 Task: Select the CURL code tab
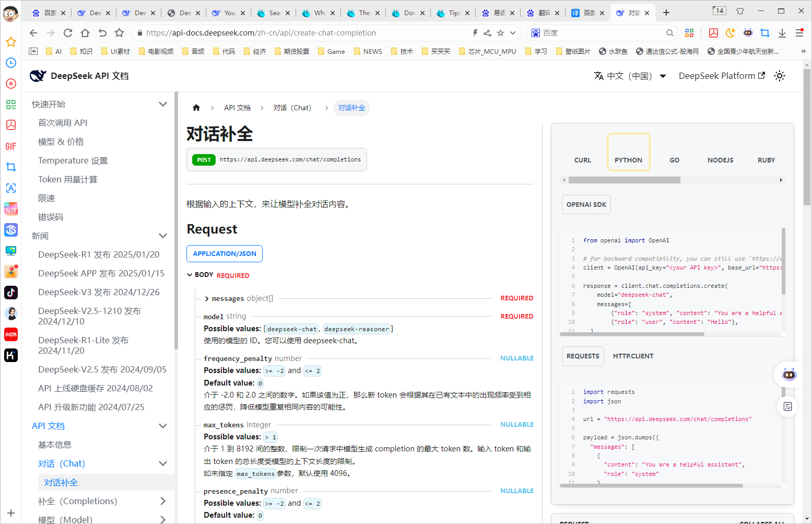point(583,152)
